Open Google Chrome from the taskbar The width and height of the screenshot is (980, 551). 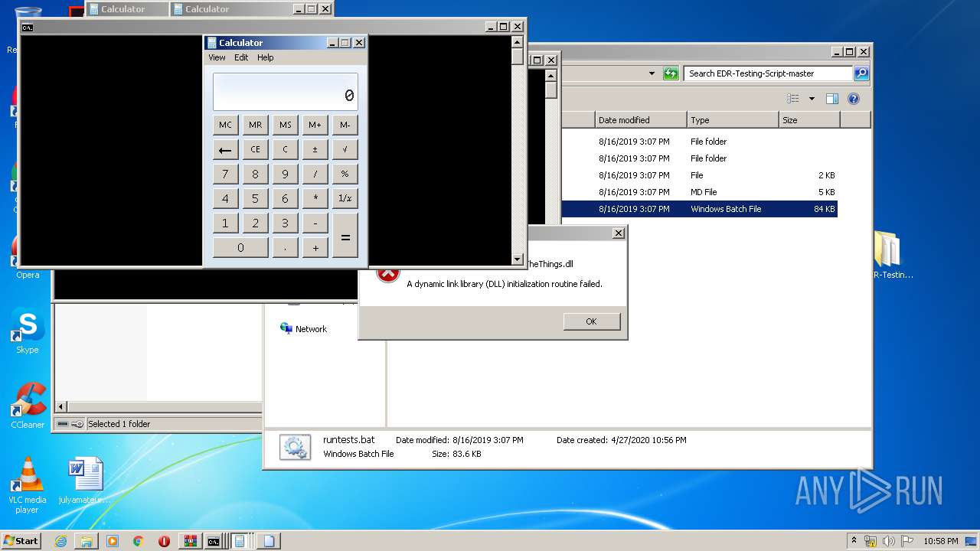(139, 541)
